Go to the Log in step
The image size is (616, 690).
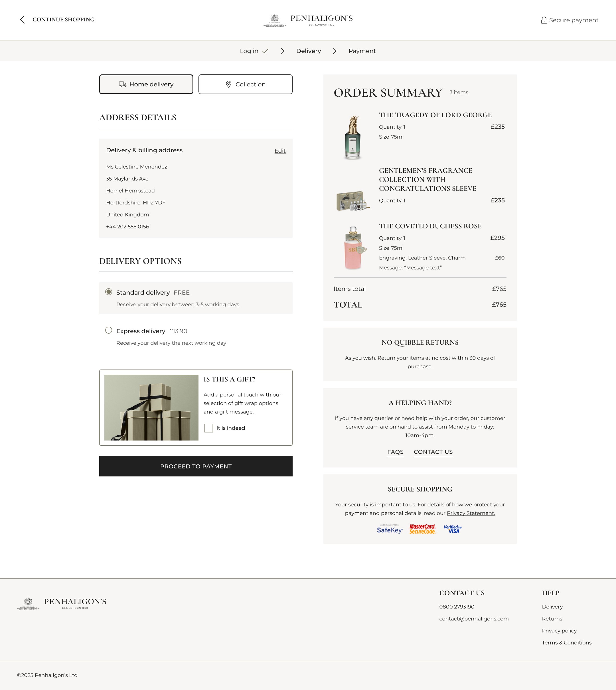(x=249, y=51)
